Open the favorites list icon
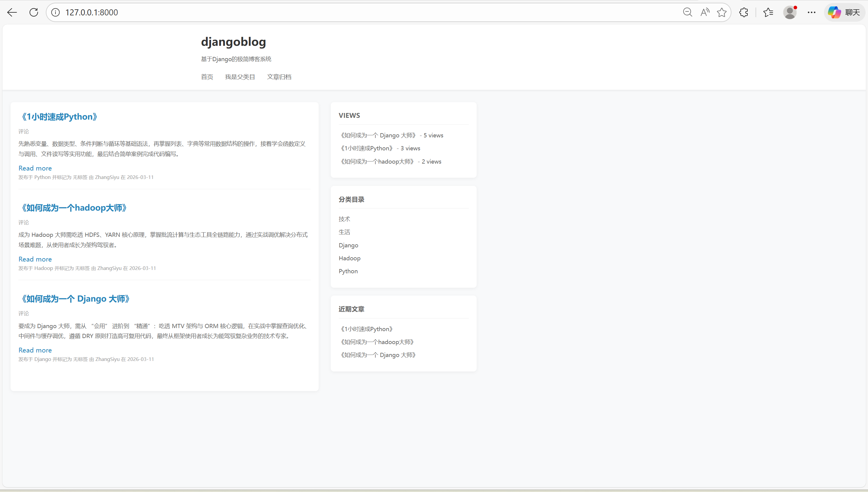Screen dimensions: 868x492 click(x=768, y=12)
